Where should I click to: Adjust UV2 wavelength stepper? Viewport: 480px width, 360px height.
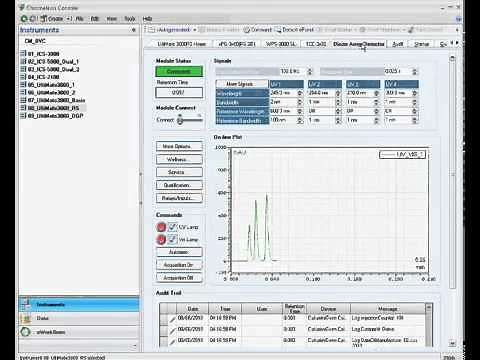click(x=338, y=93)
